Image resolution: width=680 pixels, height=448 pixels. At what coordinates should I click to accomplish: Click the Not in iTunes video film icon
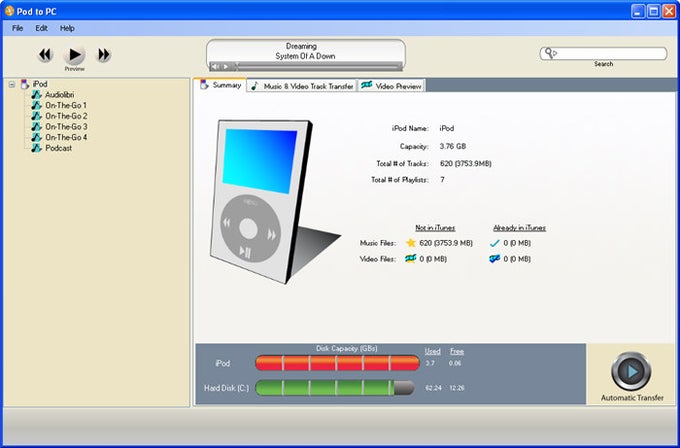coord(410,259)
